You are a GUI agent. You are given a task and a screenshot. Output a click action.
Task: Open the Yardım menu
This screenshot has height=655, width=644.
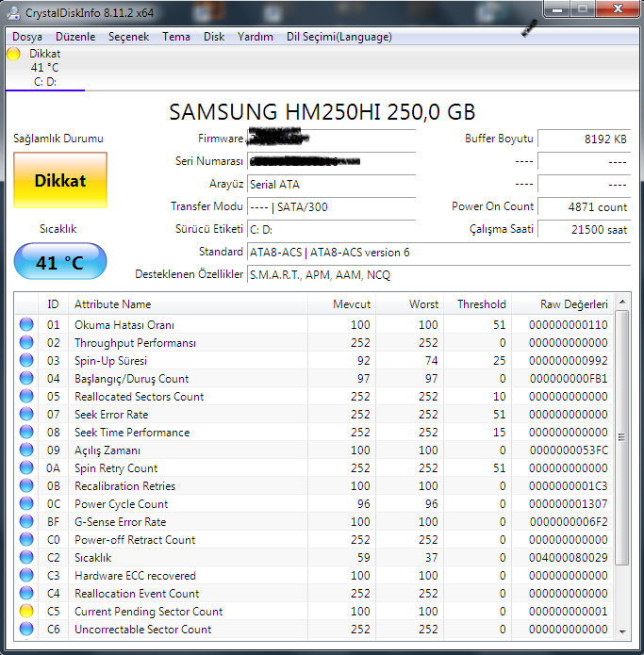point(256,37)
